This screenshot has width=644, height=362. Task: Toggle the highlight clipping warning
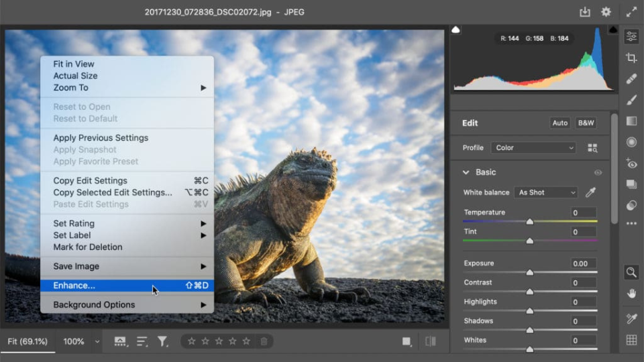[612, 30]
